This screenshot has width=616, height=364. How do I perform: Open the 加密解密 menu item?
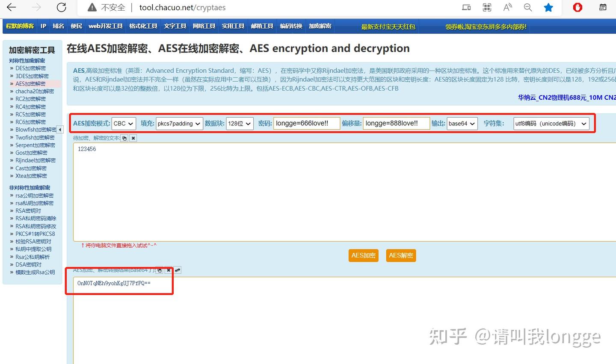pos(320,26)
